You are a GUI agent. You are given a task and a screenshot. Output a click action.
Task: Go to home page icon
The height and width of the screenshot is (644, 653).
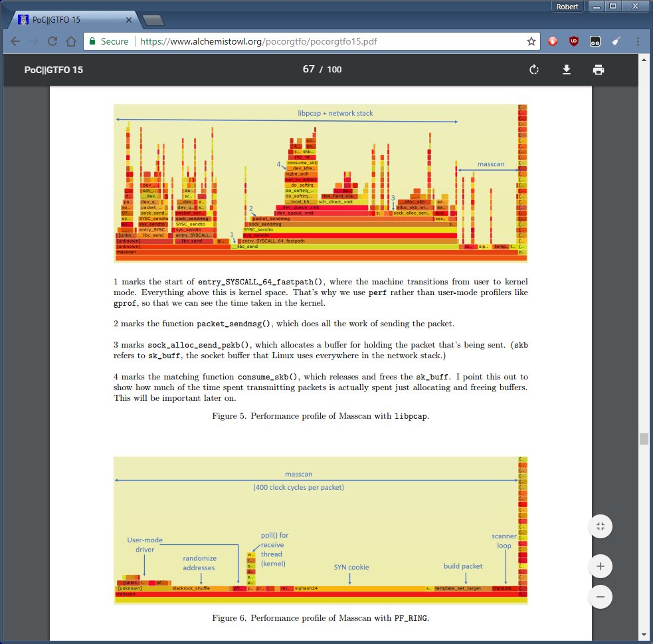pos(71,41)
